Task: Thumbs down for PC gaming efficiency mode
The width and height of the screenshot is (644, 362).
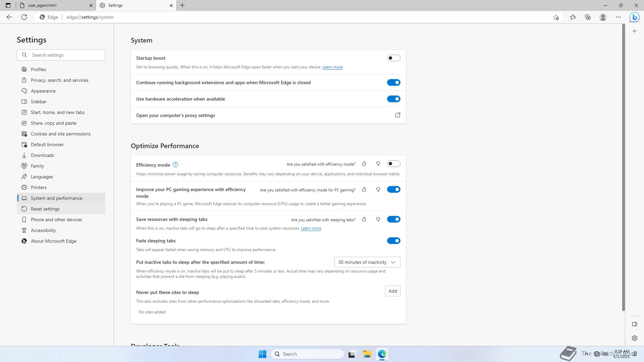Action: click(x=378, y=190)
